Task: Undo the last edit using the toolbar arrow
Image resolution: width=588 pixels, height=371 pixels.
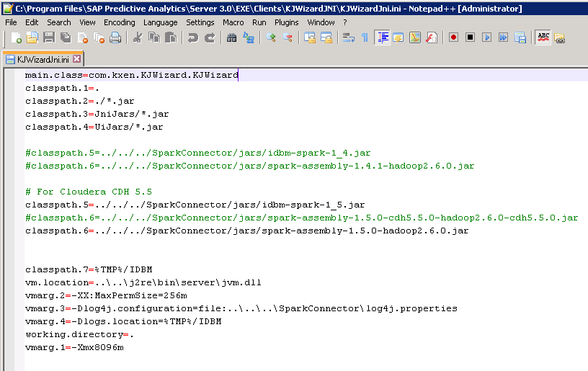Action: [192, 37]
